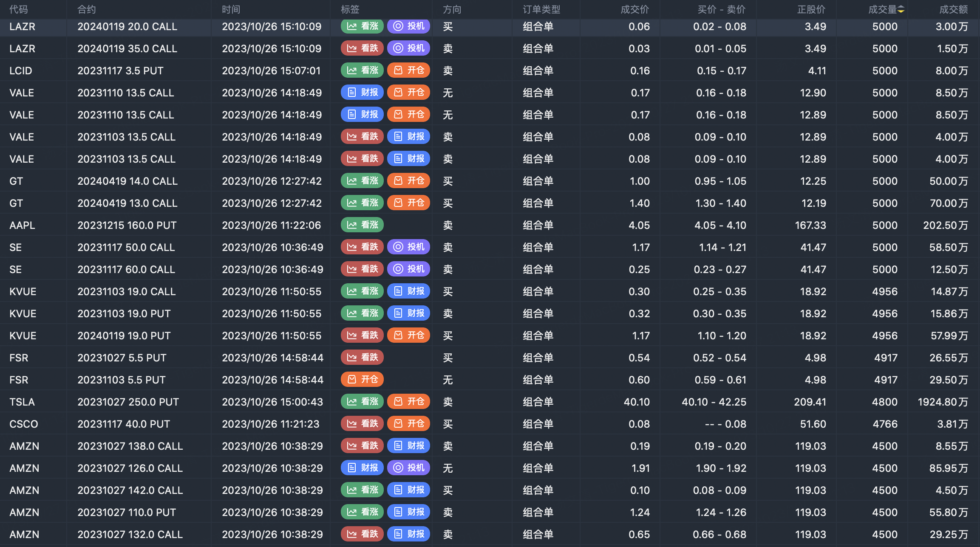Sort by 成交价 column header
Image resolution: width=980 pixels, height=547 pixels.
[x=634, y=9]
